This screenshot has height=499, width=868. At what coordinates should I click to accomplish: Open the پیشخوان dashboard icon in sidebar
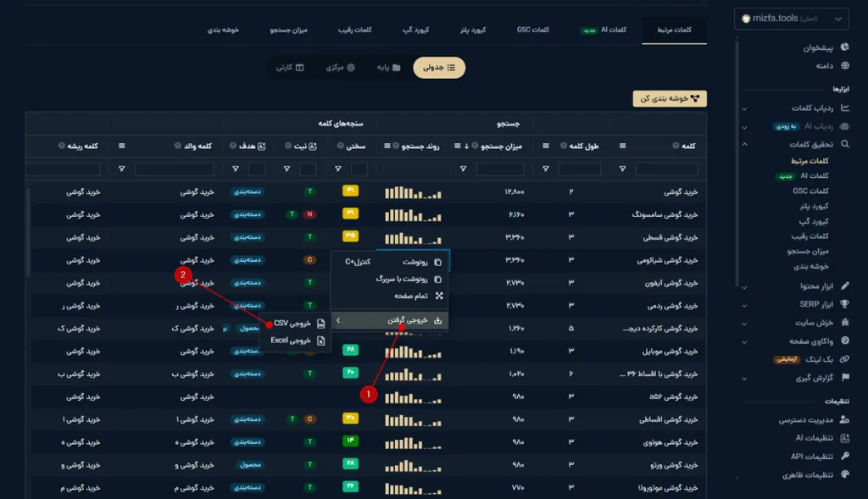click(x=845, y=47)
